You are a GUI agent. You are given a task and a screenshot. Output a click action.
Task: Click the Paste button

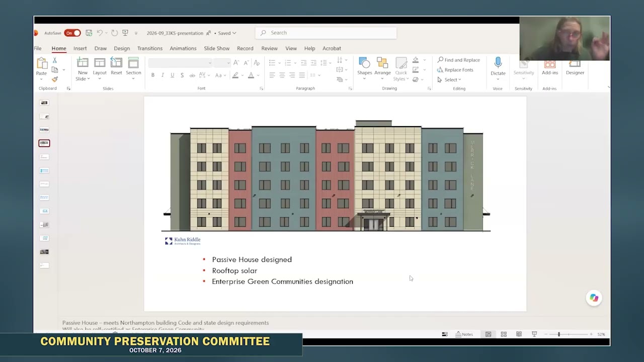41,67
